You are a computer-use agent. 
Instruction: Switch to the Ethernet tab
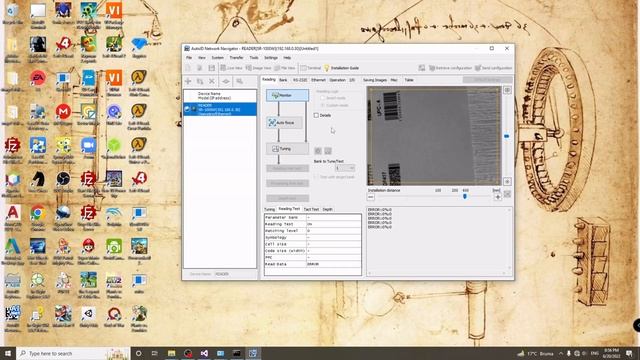pos(318,80)
